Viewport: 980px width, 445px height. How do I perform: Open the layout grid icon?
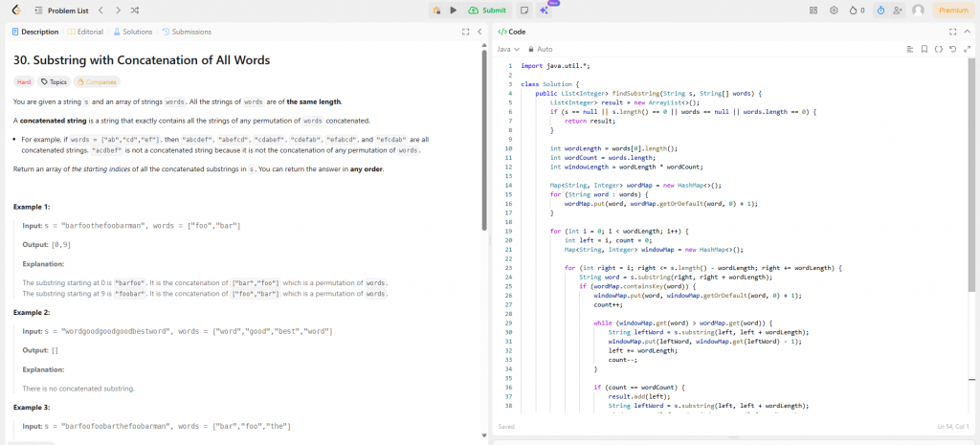pyautogui.click(x=813, y=10)
